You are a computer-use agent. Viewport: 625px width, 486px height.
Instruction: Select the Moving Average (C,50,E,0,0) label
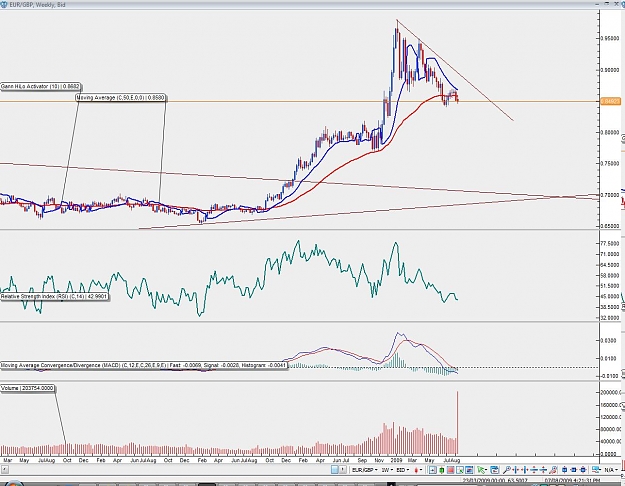tap(121, 97)
